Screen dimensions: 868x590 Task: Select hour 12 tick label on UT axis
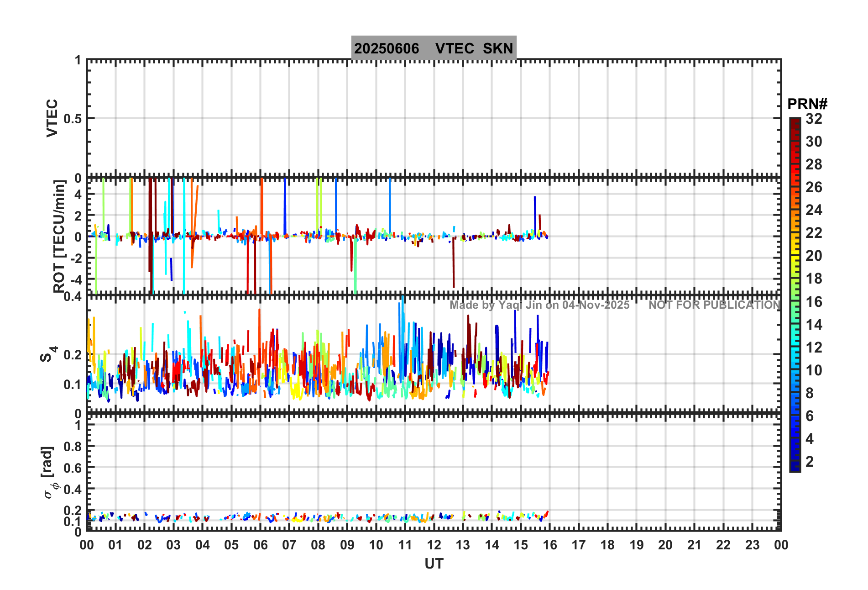(x=434, y=545)
